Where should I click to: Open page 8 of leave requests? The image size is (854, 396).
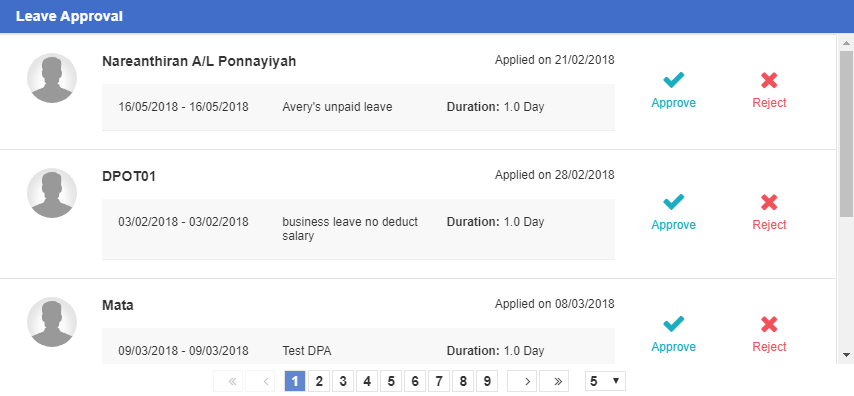pos(462,381)
